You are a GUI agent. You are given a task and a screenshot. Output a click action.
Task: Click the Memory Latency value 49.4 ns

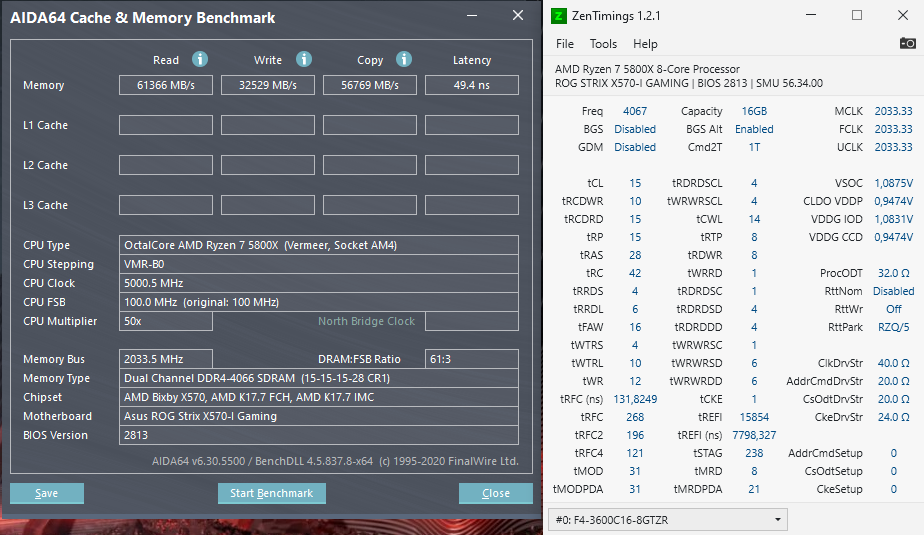click(471, 85)
